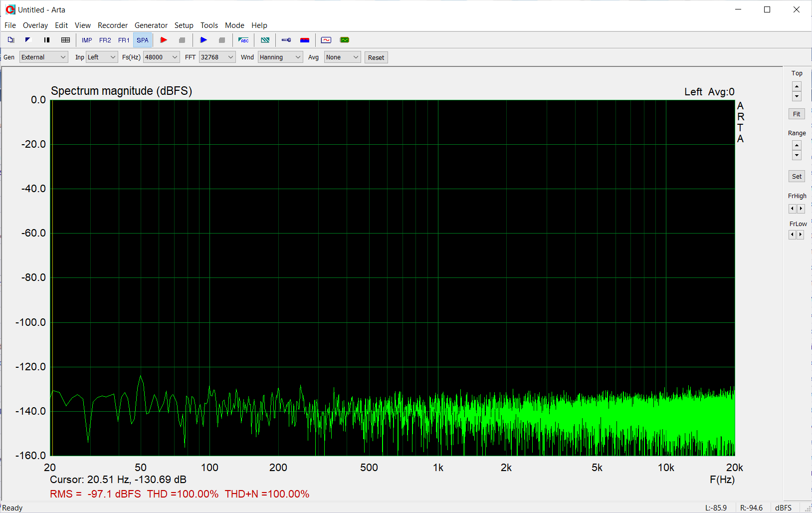Start recording with the red play icon
This screenshot has width=812, height=513.
[164, 40]
